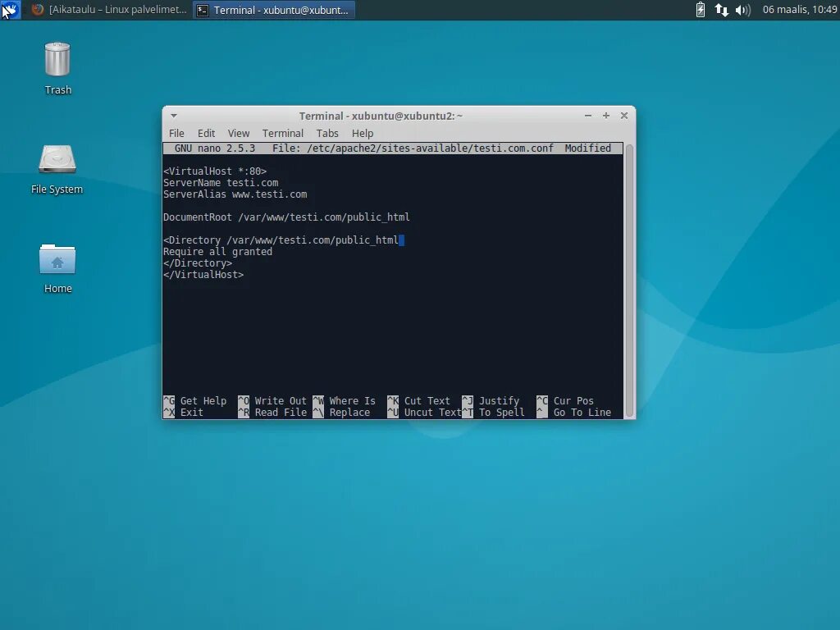Click the '^O Write Out' shortcut
The image size is (840, 630).
272,400
